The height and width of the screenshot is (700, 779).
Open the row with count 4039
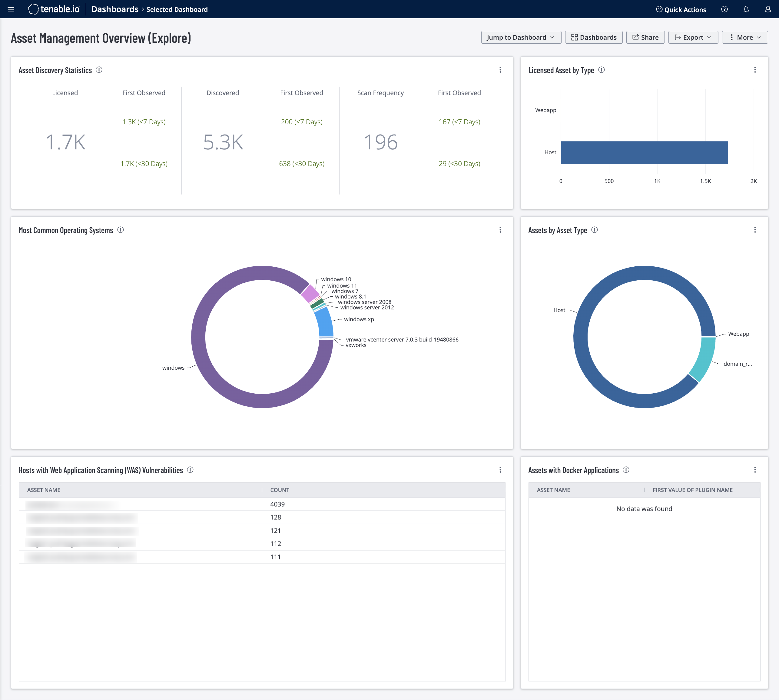tap(262, 504)
